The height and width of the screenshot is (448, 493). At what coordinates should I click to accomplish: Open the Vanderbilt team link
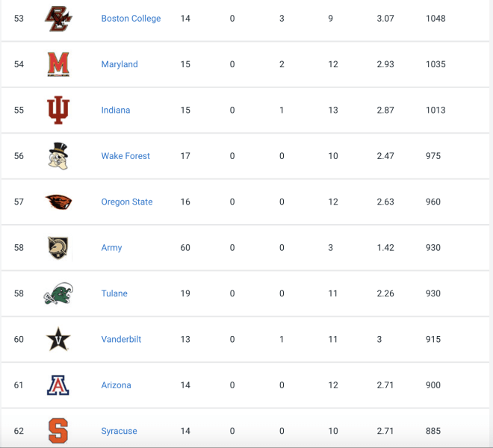tap(121, 339)
